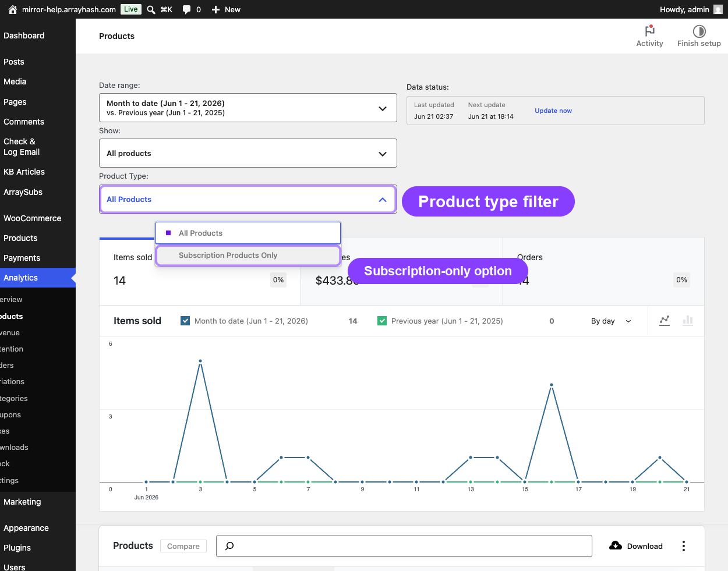Select the Orders summary card
This screenshot has height=571, width=728.
(603, 271)
